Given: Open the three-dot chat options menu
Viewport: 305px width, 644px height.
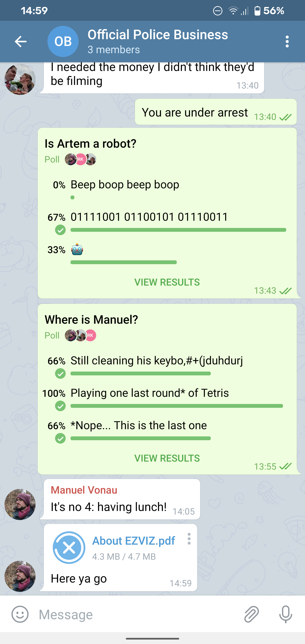Looking at the screenshot, I should 287,41.
